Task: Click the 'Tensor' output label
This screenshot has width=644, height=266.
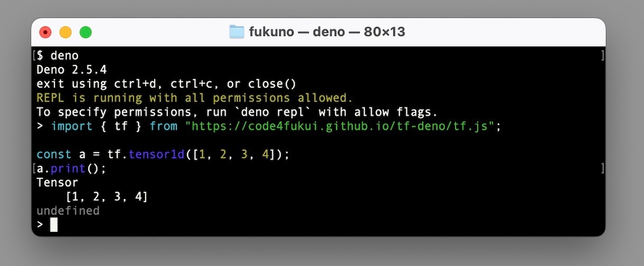Action: pos(57,183)
